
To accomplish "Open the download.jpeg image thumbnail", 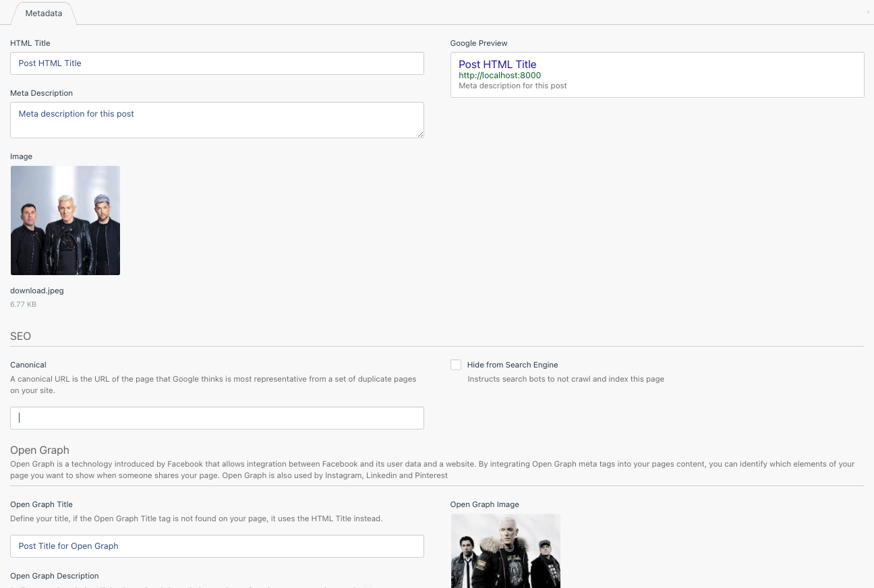I will click(65, 220).
